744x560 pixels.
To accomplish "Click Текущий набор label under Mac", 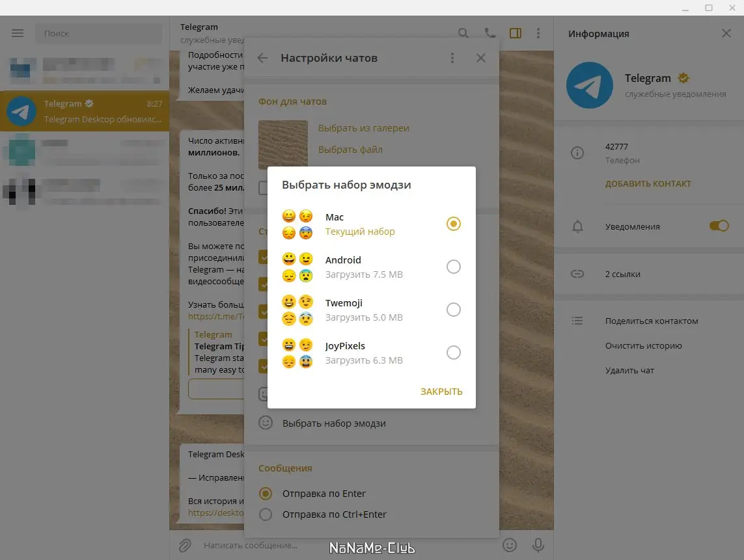I will tap(360, 232).
